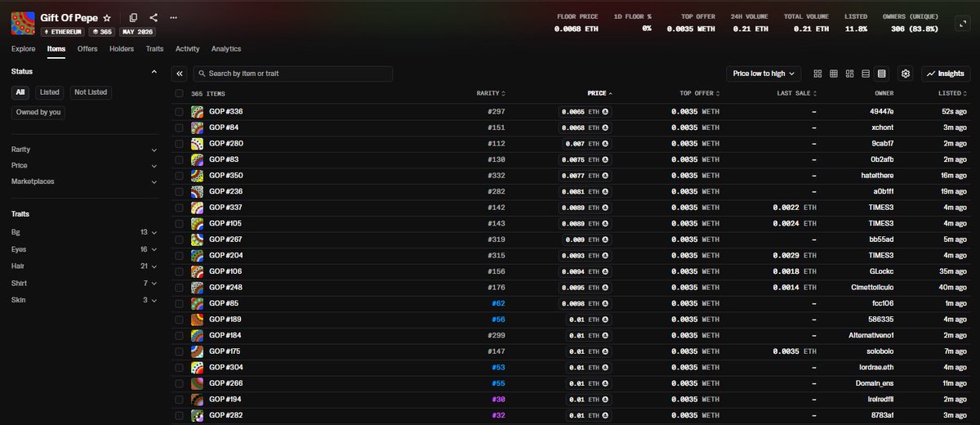
Task: Select the All status filter
Action: 20,92
